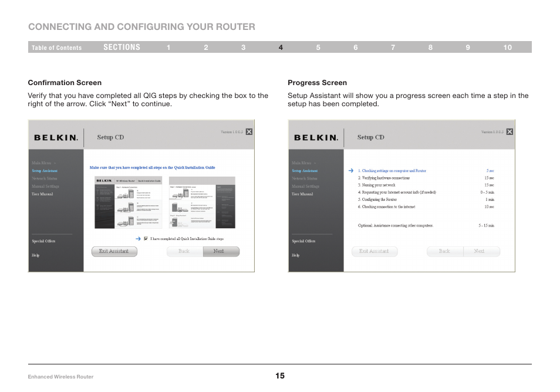Select step '5. Configuring the Router'
The width and height of the screenshot is (560, 392).
[x=377, y=200]
